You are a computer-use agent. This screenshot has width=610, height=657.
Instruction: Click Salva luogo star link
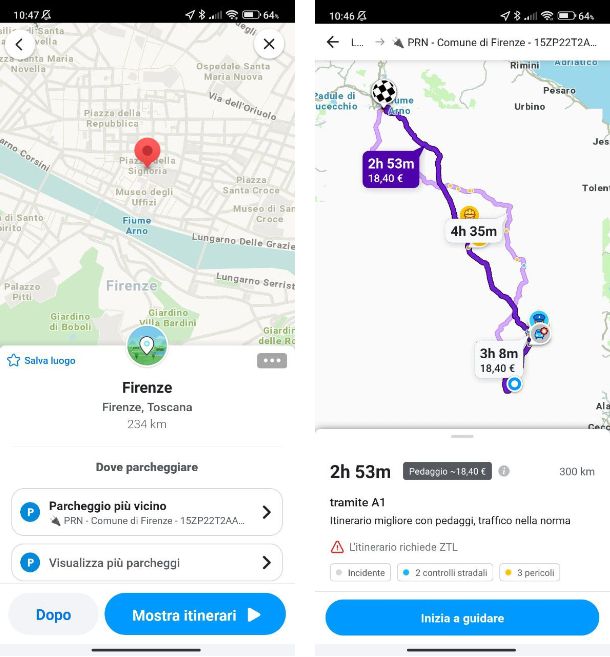(42, 360)
